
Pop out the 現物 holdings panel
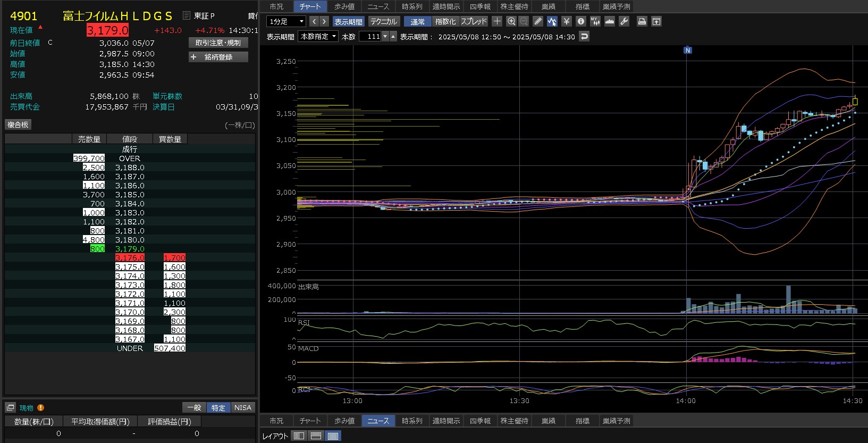tap(10, 407)
